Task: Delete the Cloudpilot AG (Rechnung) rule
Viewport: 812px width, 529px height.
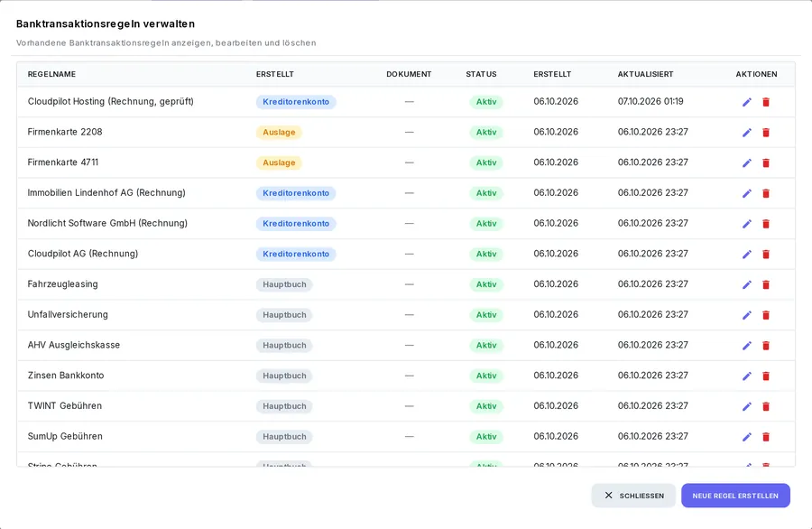Action: (x=766, y=255)
